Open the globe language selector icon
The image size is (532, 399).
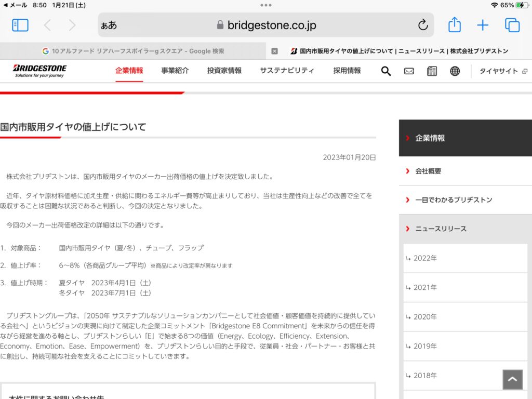[x=455, y=71]
